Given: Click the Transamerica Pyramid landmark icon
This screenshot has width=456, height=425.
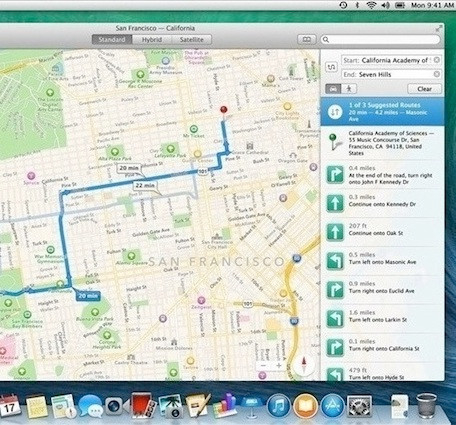Looking at the screenshot, I should click(x=309, y=124).
